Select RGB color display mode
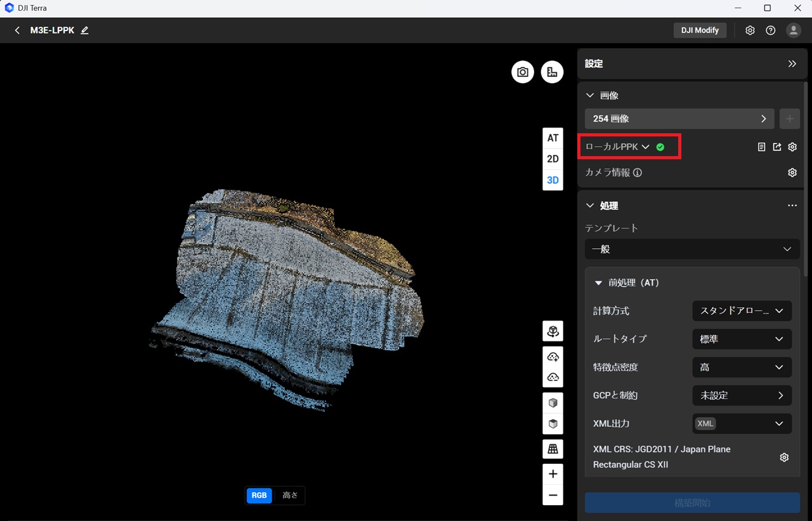Screen dimensions: 812x521 point(259,496)
